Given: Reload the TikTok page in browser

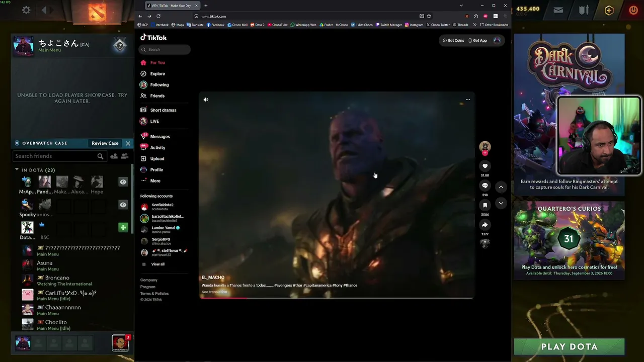Looking at the screenshot, I should [x=158, y=16].
